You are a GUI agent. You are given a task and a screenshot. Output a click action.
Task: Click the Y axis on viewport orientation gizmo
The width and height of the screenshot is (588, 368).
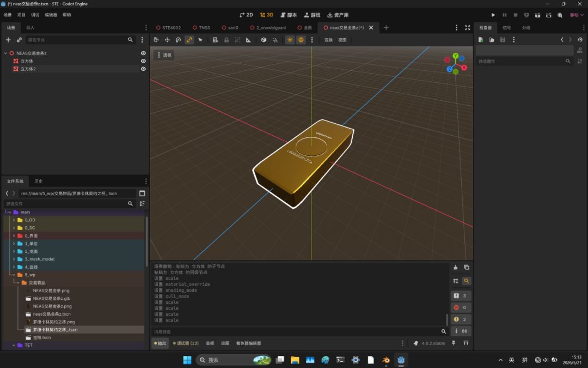455,56
